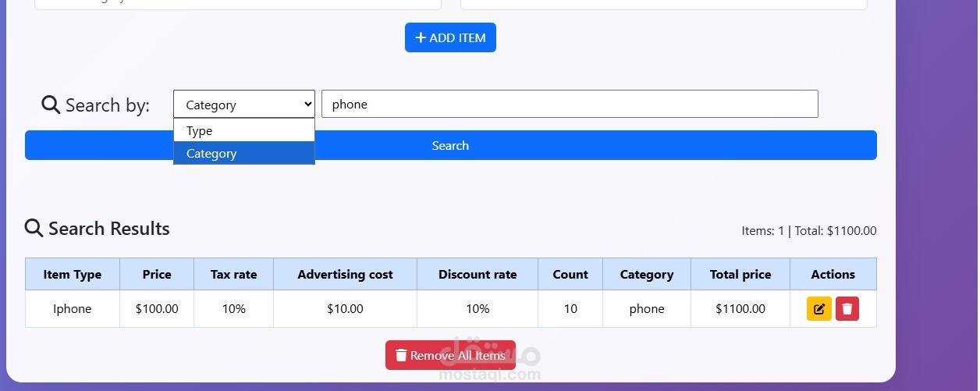Click the Items and Total summary text
The width and height of the screenshot is (980, 391).
[809, 231]
